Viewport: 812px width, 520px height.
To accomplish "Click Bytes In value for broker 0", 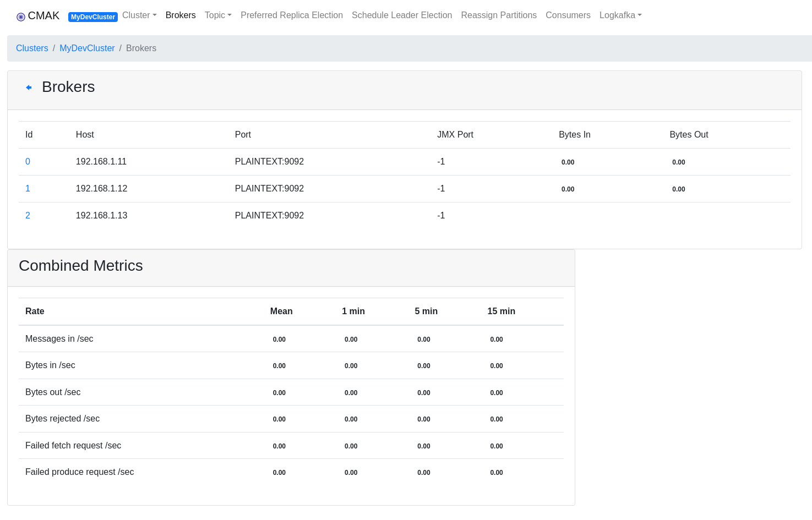I will (x=568, y=162).
